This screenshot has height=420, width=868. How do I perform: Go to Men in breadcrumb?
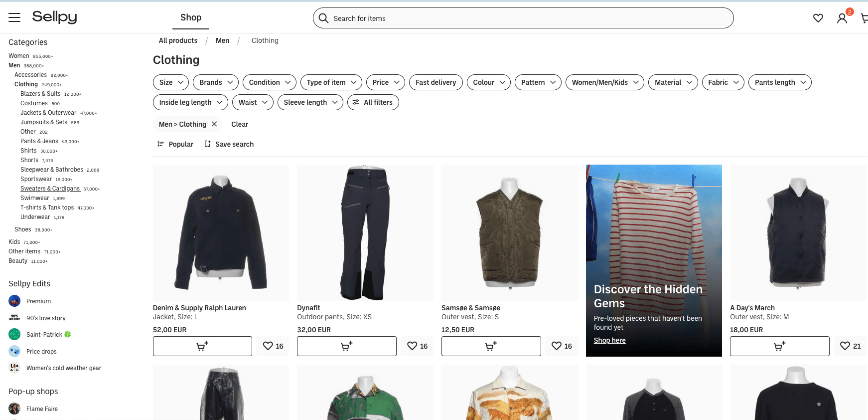click(222, 41)
